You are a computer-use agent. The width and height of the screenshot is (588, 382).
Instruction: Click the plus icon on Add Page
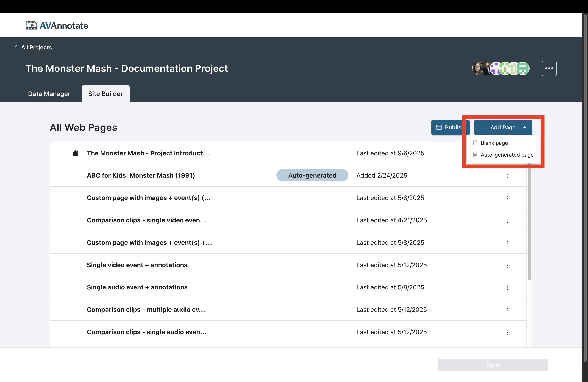pos(482,127)
